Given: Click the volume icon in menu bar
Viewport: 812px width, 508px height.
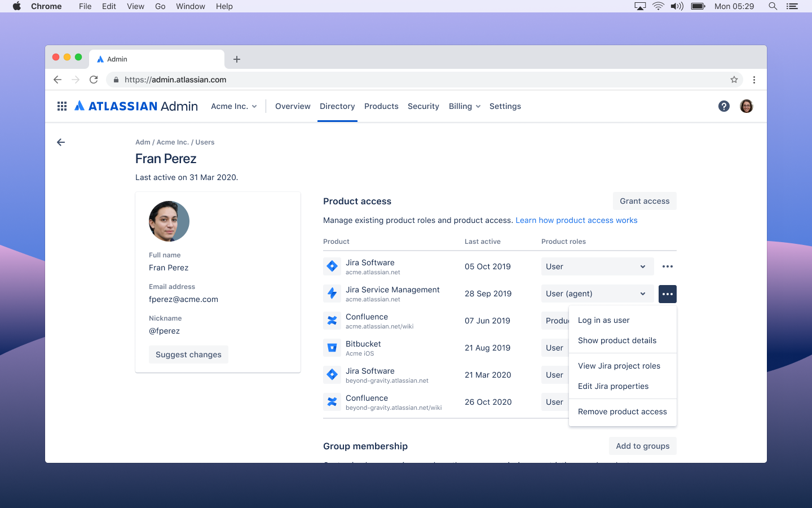Looking at the screenshot, I should (x=677, y=6).
